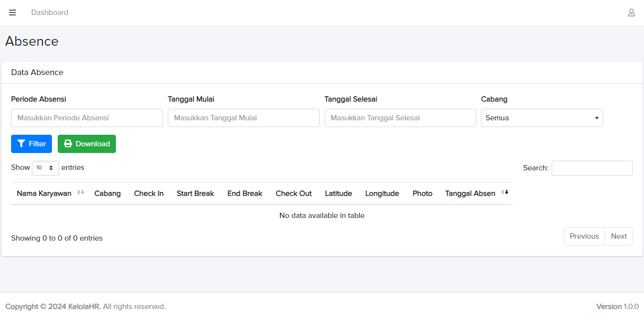The image size is (644, 320).
Task: Go to Previous page
Action: [x=584, y=236]
